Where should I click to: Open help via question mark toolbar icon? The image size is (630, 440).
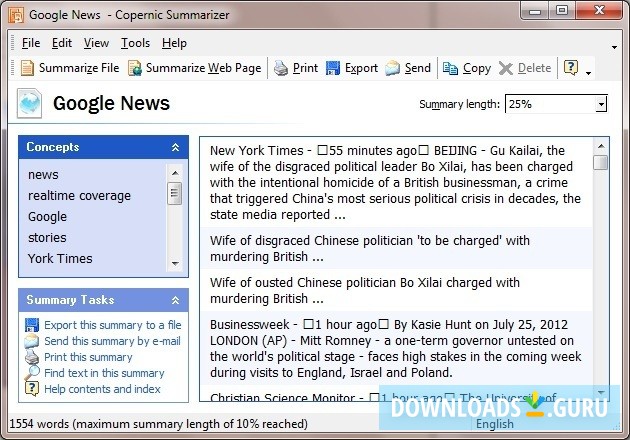(571, 68)
